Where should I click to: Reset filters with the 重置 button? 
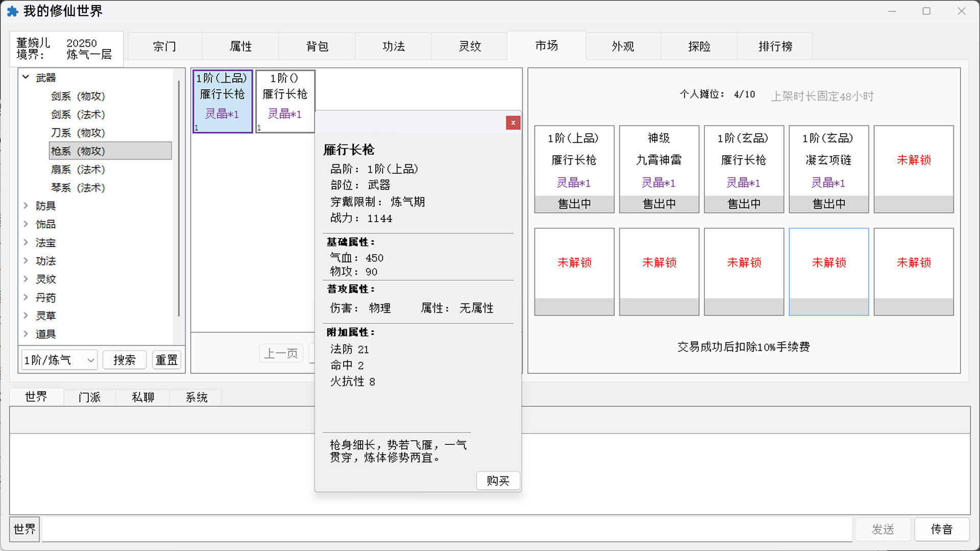coord(166,360)
